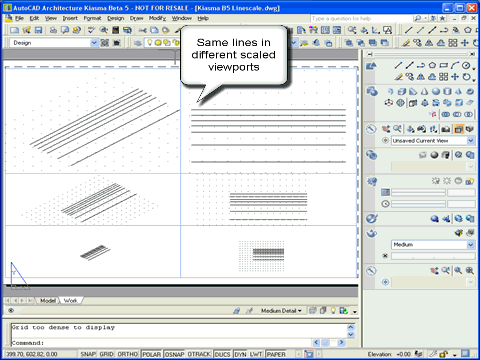Click the Polygon icon in top toolbar
The height and width of the screenshot is (360, 480).
click(468, 30)
